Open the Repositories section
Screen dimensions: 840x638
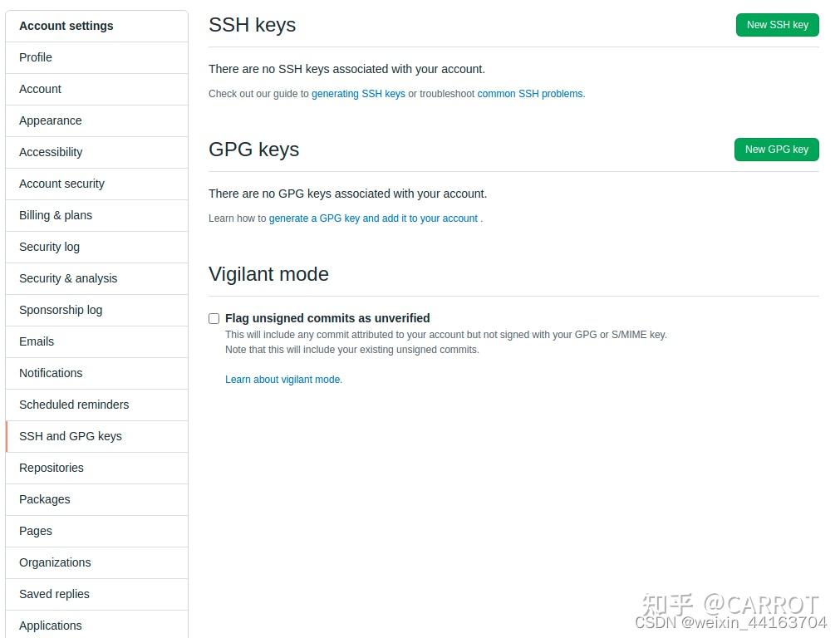(51, 468)
